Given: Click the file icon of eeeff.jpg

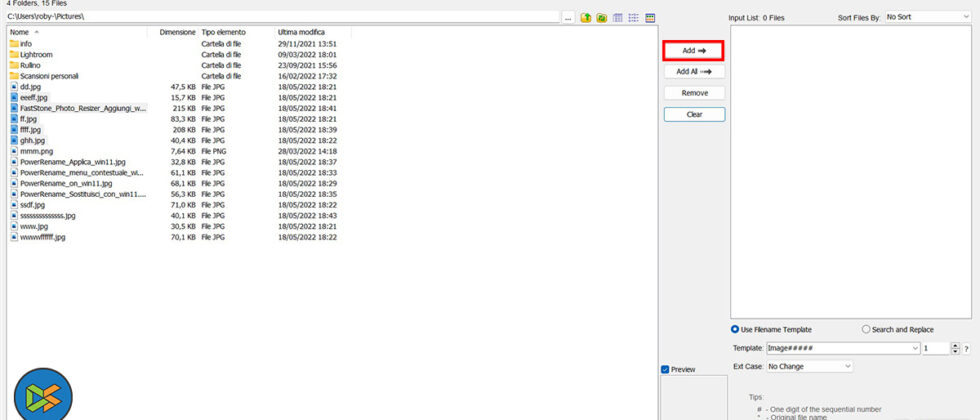Looking at the screenshot, I should click(14, 98).
